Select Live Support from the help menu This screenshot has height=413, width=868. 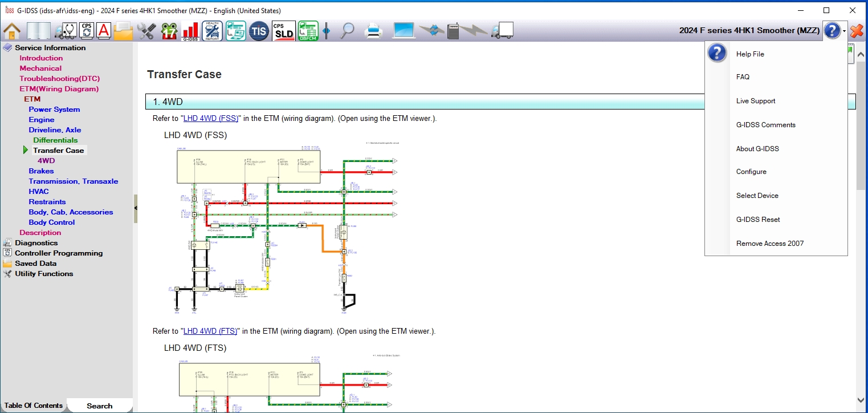(x=756, y=101)
